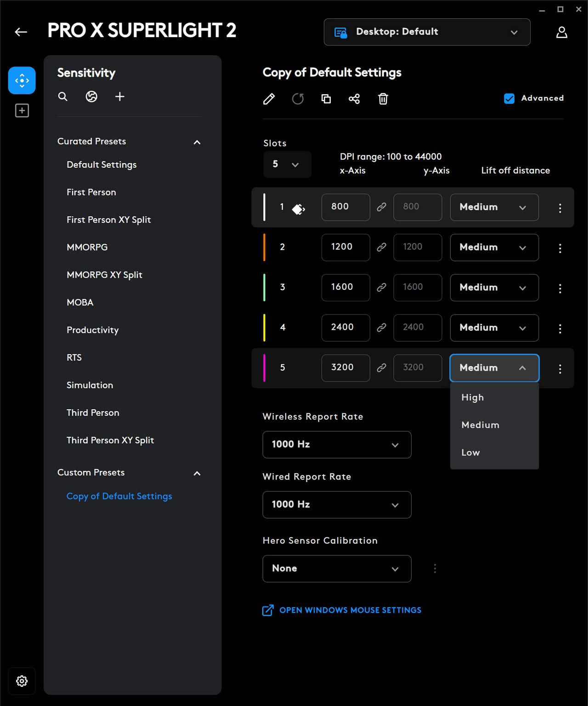Collapse the Custom Presets section
The width and height of the screenshot is (588, 706).
pos(197,474)
